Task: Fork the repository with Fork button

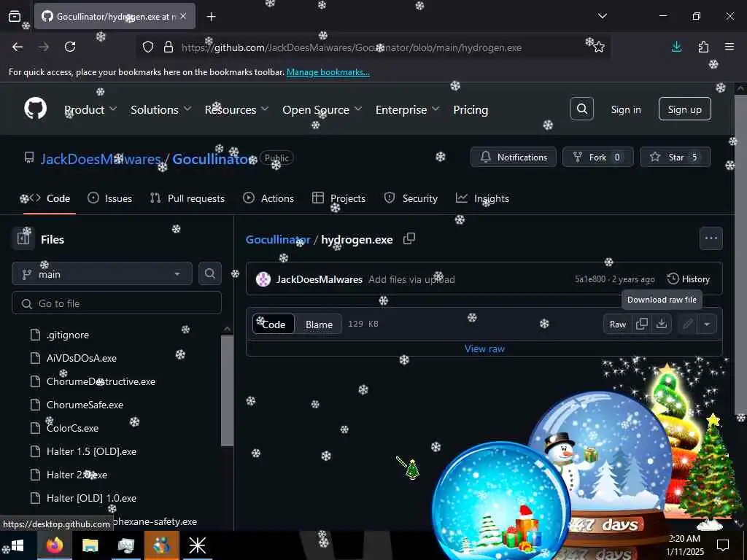Action: pos(597,157)
